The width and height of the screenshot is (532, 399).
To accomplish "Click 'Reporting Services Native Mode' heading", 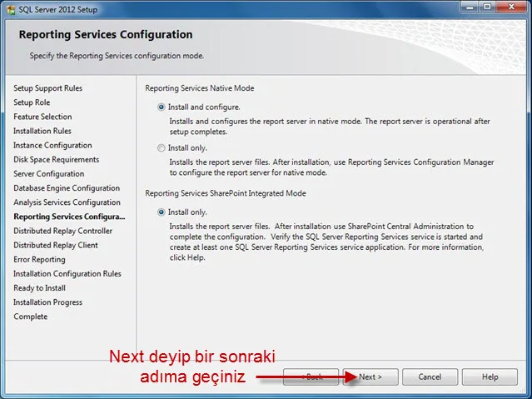I will click(x=200, y=88).
